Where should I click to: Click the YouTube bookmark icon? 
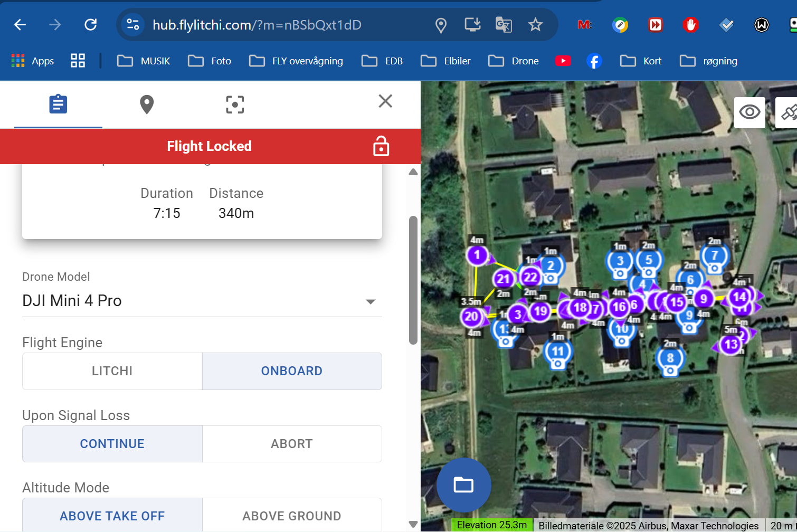(x=563, y=61)
